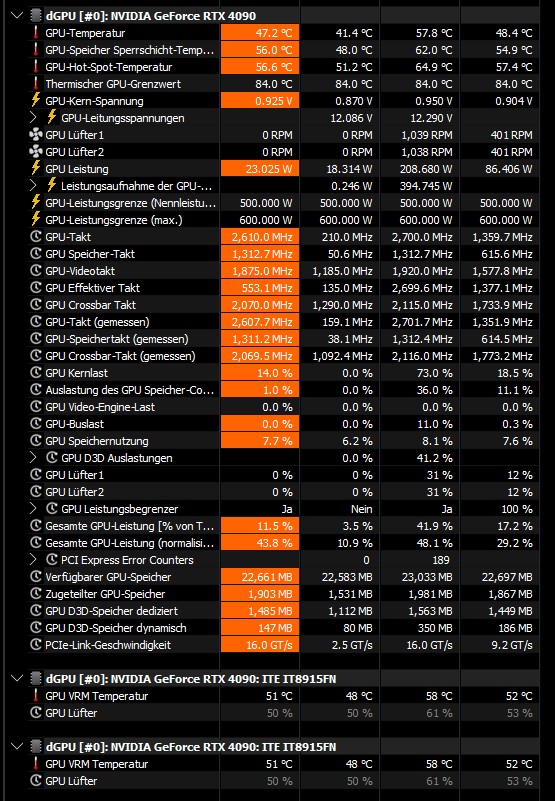Click the chip icon of the RTX 4090 main header
The image size is (555, 801).
point(36,15)
